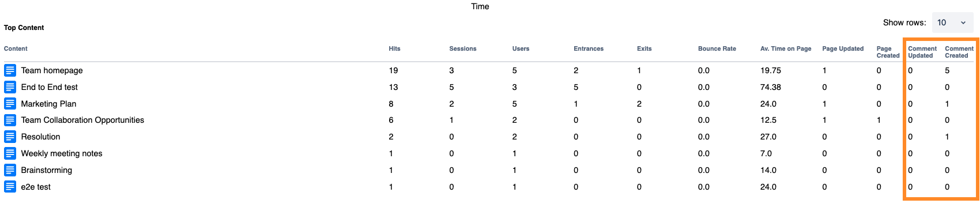Image resolution: width=980 pixels, height=211 pixels.
Task: Sort by the Comment Created column header
Action: 959,52
